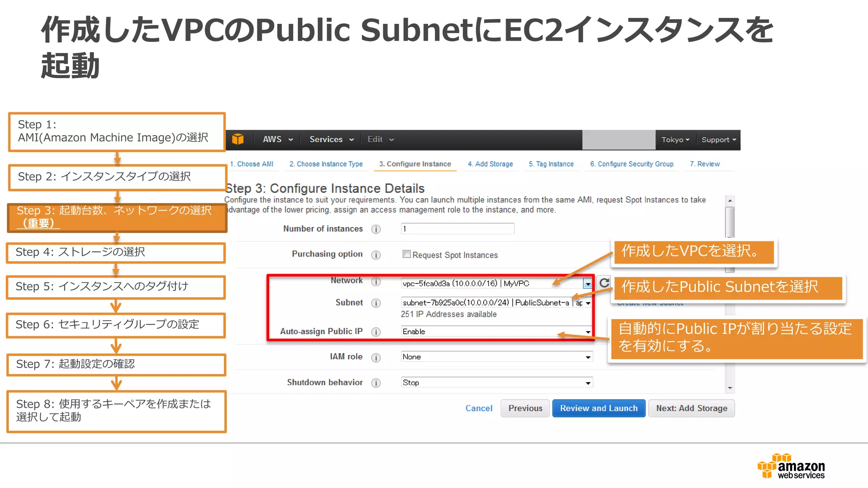Click the form's vertical scrollbar thumb

click(x=730, y=222)
